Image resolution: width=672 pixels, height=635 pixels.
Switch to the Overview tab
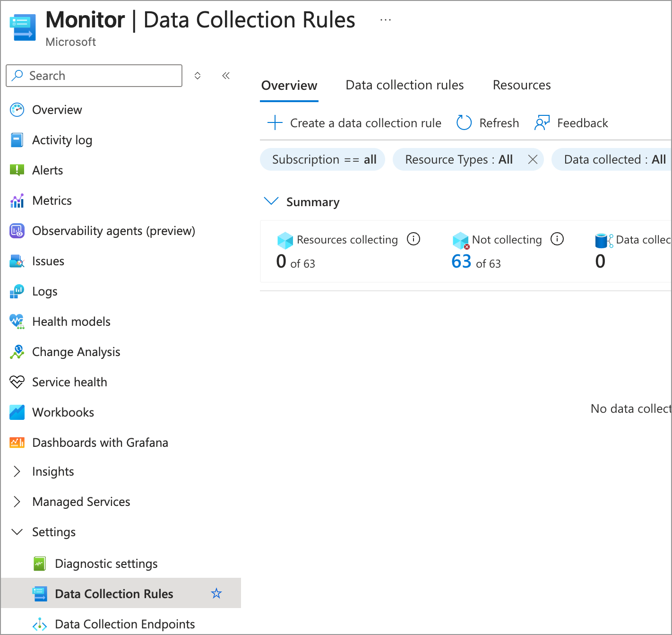pos(289,86)
